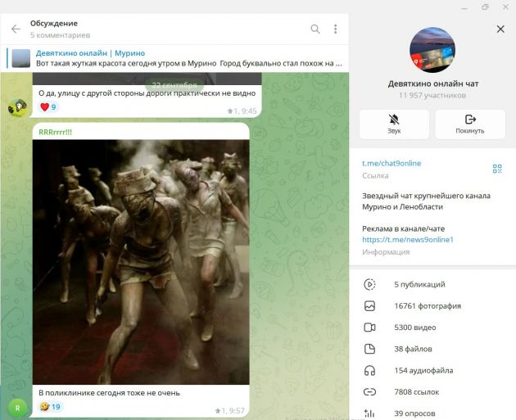Click the file icon beside 38 файлов
This screenshot has height=420, width=516.
(x=369, y=349)
